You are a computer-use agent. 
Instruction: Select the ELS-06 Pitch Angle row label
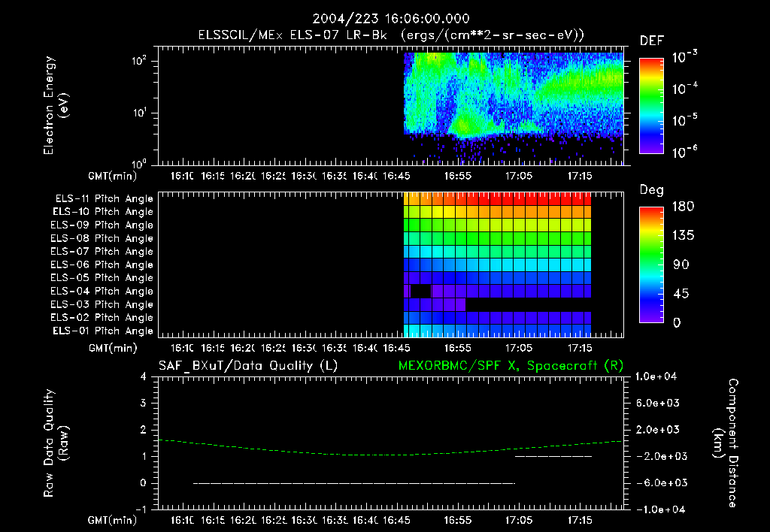[x=102, y=265]
